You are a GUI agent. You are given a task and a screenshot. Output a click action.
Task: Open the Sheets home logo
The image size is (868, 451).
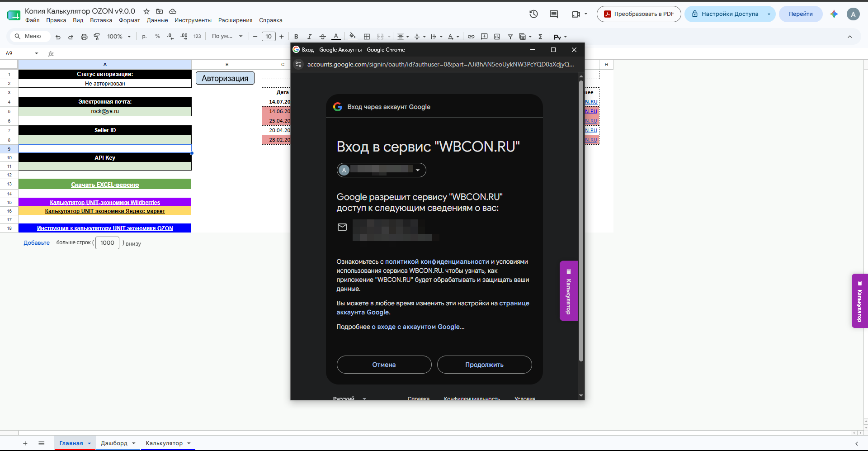(14, 15)
